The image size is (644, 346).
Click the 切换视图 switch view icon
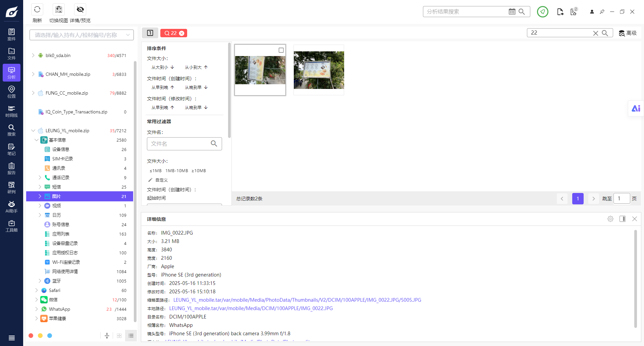(59, 9)
